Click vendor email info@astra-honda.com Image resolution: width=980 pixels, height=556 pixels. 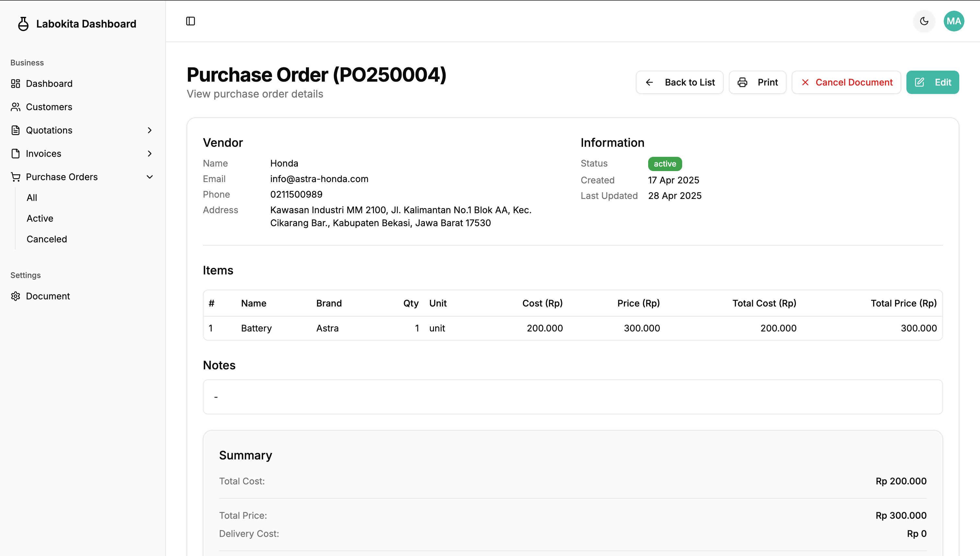pos(319,179)
